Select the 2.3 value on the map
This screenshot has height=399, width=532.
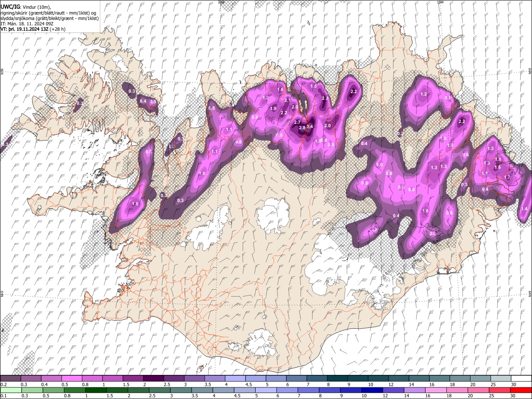[325, 99]
